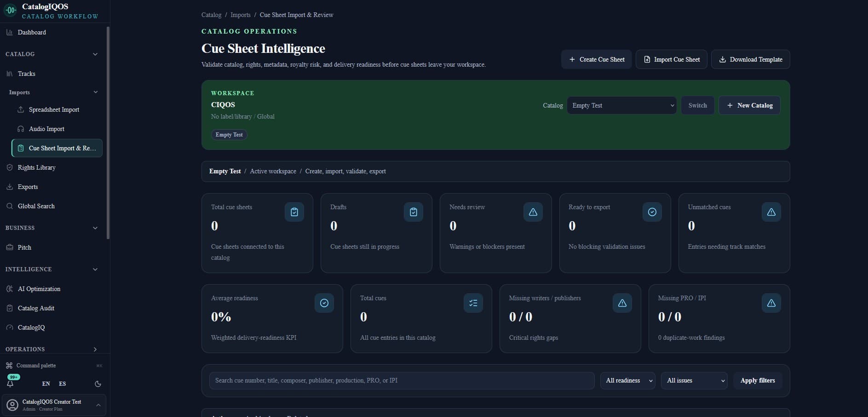The image size is (868, 417).
Task: Click the Audio Import headphones icon
Action: (x=21, y=129)
